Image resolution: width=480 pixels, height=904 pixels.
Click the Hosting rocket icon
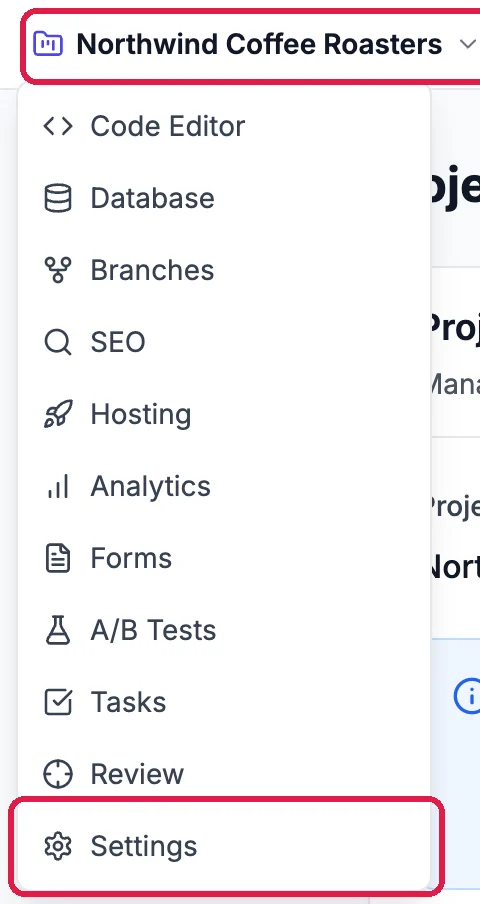pyautogui.click(x=58, y=414)
